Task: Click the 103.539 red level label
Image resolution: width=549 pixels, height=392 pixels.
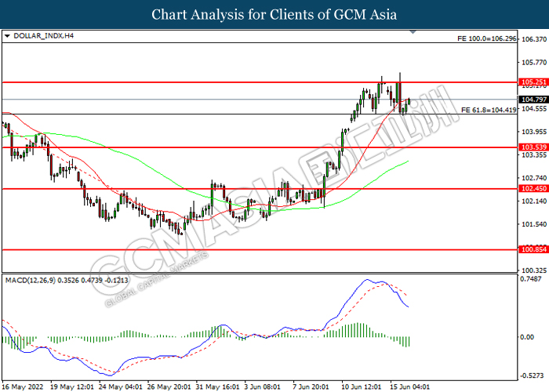Action: pyautogui.click(x=533, y=147)
